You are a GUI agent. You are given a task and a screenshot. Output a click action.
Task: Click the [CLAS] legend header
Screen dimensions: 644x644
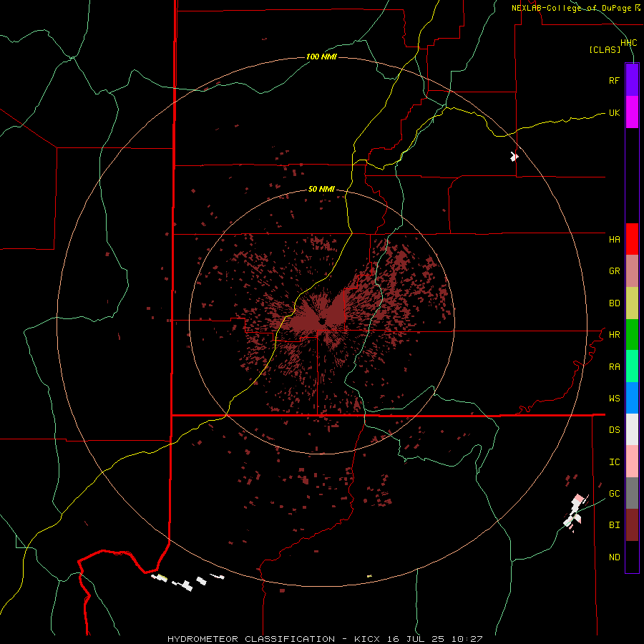tap(605, 49)
